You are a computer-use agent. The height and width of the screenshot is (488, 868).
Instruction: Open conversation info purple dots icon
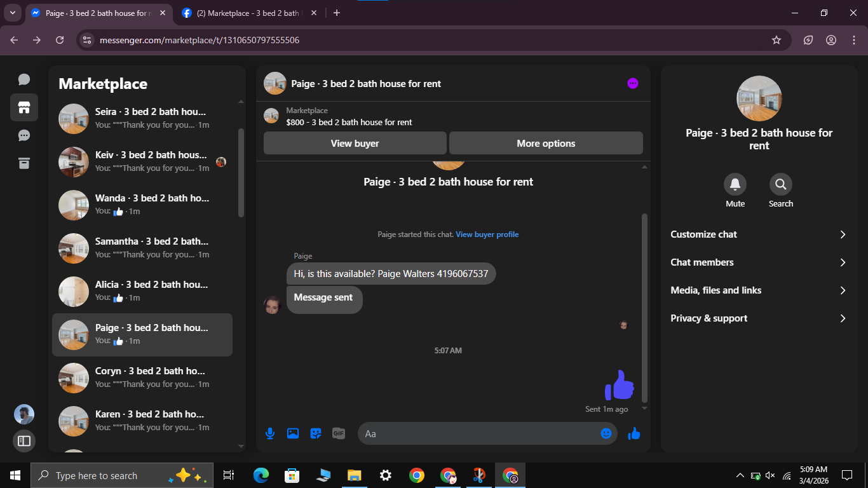tap(633, 83)
